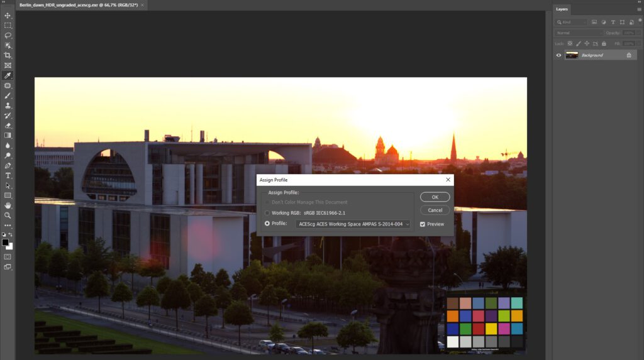Open the layer Kind filter dropdown
The width and height of the screenshot is (644, 360).
571,22
